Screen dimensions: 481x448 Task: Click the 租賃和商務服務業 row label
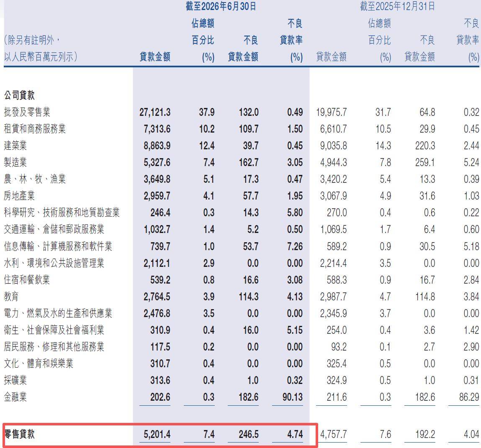35,129
